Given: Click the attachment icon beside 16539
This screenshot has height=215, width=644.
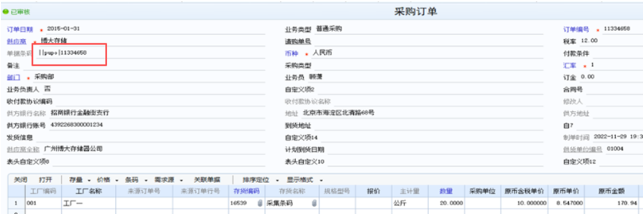Looking at the screenshot, I should [x=260, y=203].
